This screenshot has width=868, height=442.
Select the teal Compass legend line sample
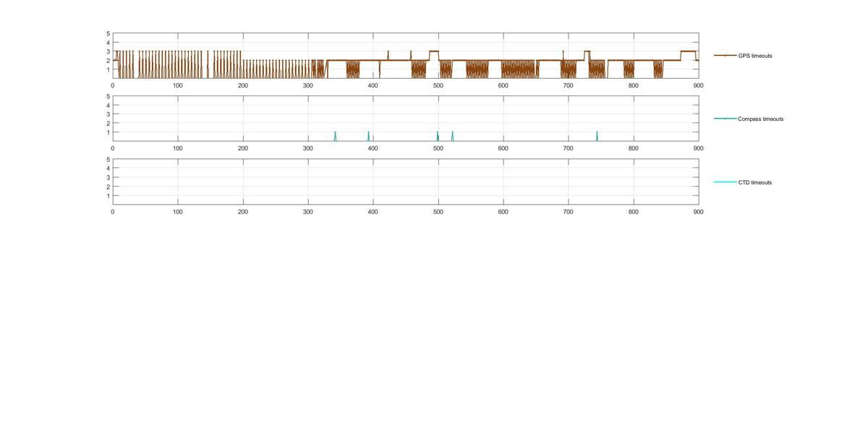click(725, 119)
